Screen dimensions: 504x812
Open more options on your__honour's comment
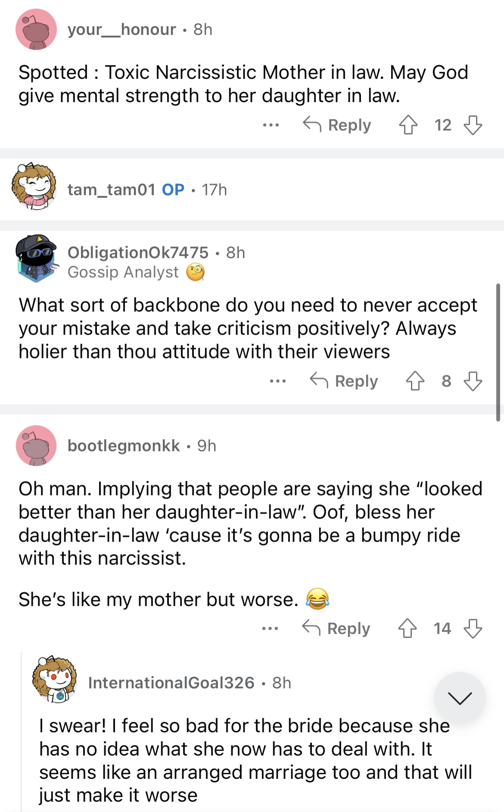coord(271,125)
